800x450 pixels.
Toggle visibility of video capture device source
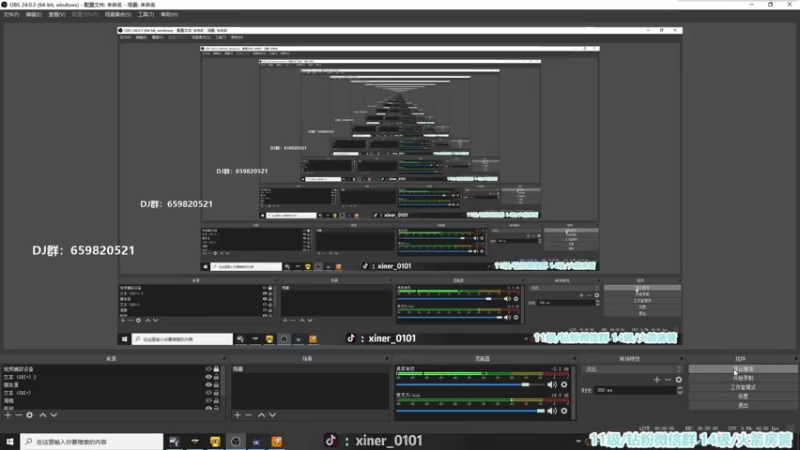point(208,369)
